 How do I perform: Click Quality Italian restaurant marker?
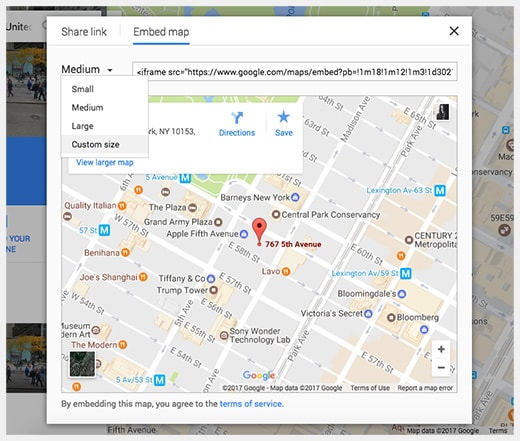tap(122, 206)
